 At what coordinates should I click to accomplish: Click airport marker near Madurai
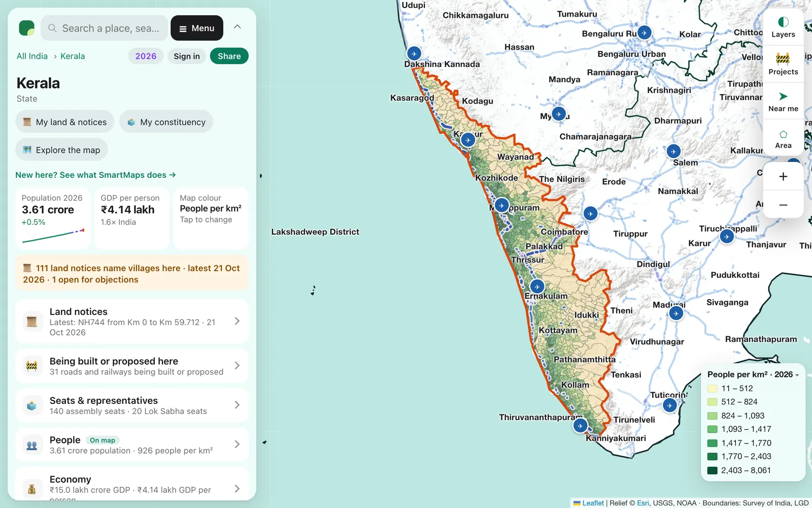tap(675, 313)
